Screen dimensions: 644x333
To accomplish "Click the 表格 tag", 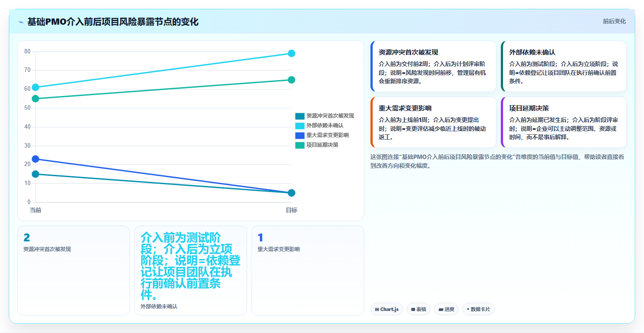I will click(418, 309).
